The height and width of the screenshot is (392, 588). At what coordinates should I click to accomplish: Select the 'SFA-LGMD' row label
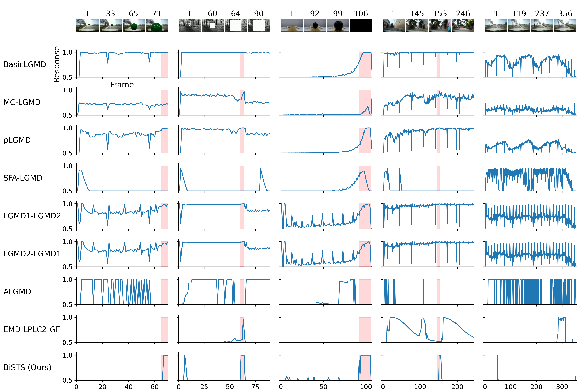(x=23, y=178)
